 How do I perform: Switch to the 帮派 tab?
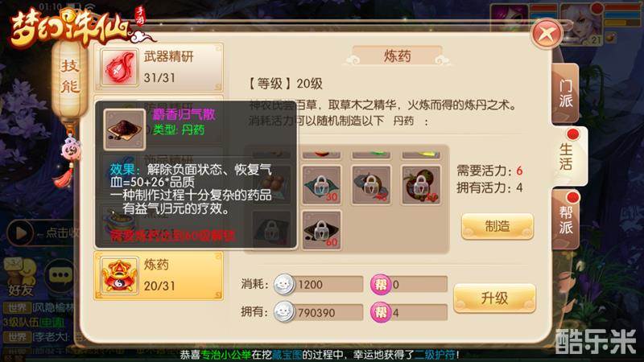pyautogui.click(x=566, y=220)
